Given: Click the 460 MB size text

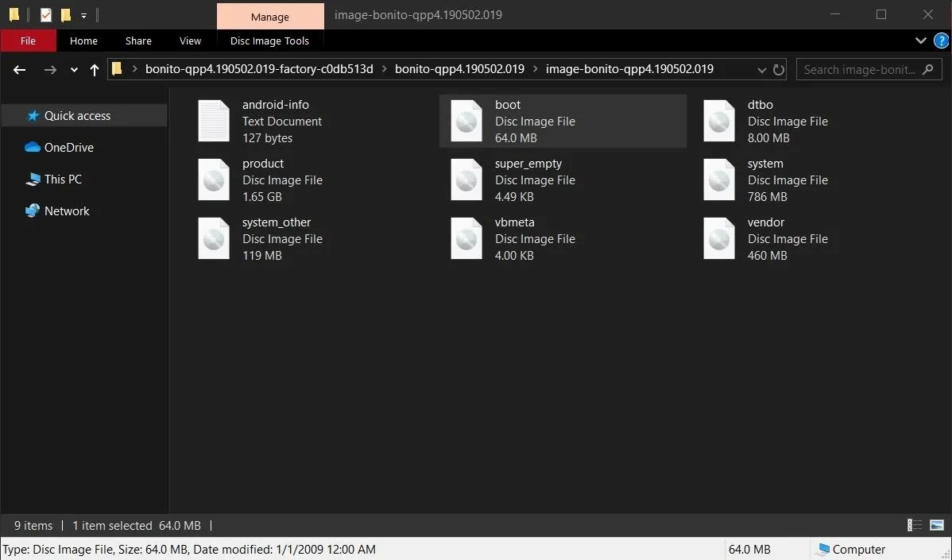Looking at the screenshot, I should click(768, 256).
